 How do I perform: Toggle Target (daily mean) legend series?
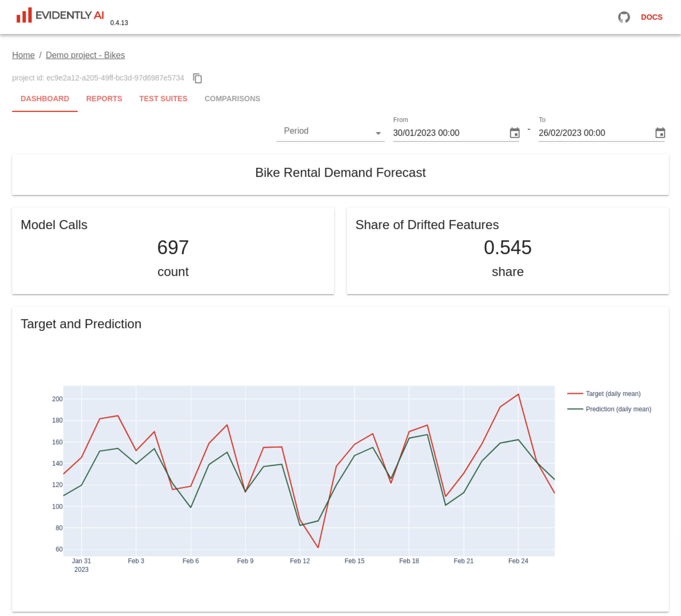pos(613,393)
